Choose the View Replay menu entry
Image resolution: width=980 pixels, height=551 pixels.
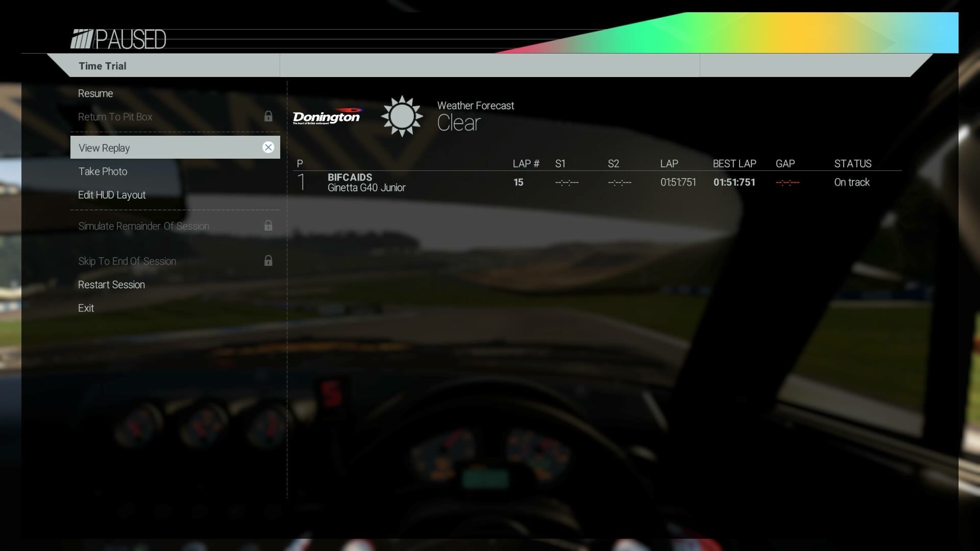pyautogui.click(x=105, y=148)
